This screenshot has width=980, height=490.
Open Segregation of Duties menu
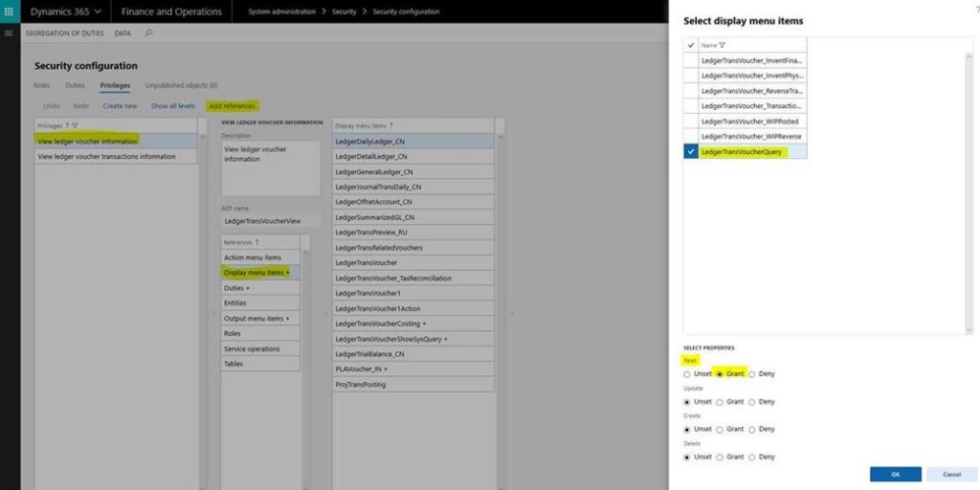pos(64,33)
